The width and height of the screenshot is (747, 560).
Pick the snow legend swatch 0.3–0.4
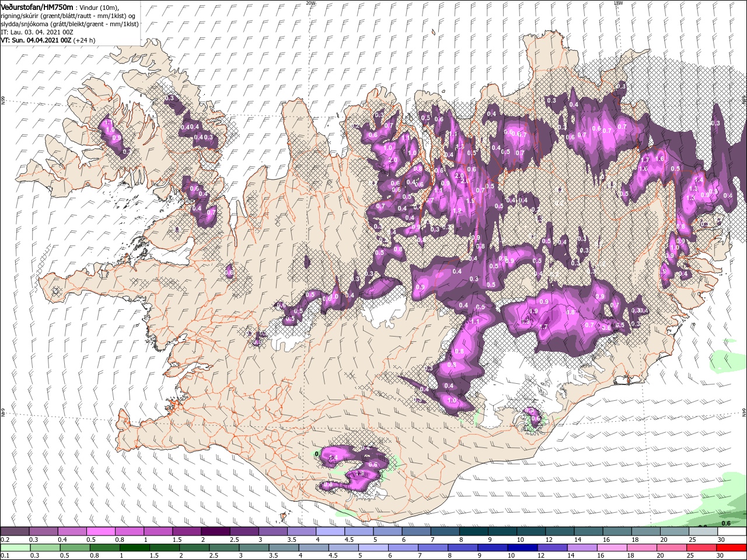[x=43, y=531]
